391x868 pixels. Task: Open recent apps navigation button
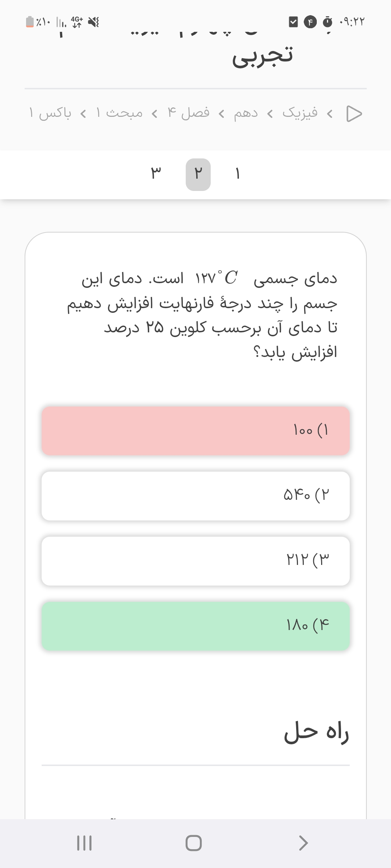(84, 843)
